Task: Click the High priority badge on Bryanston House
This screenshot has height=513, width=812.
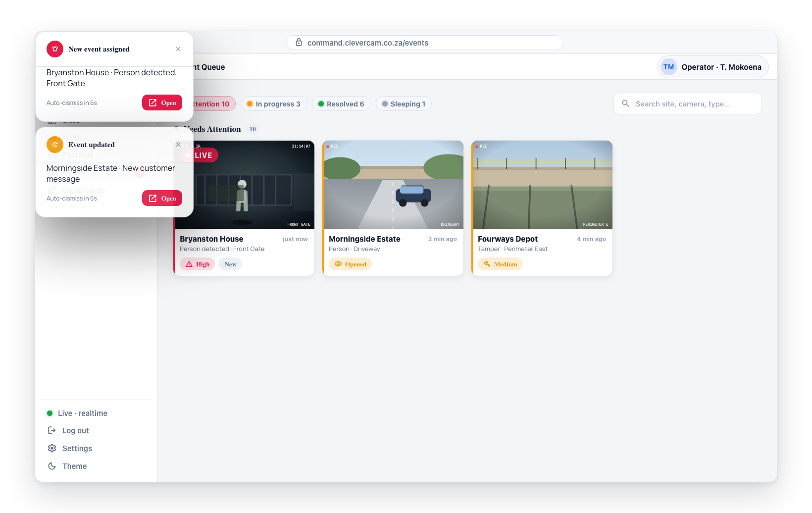Action: click(197, 264)
